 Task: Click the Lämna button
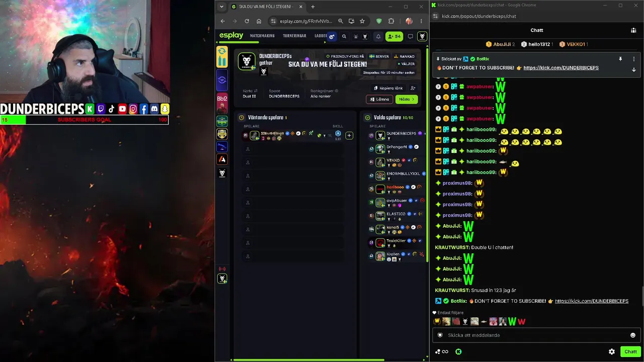(379, 99)
